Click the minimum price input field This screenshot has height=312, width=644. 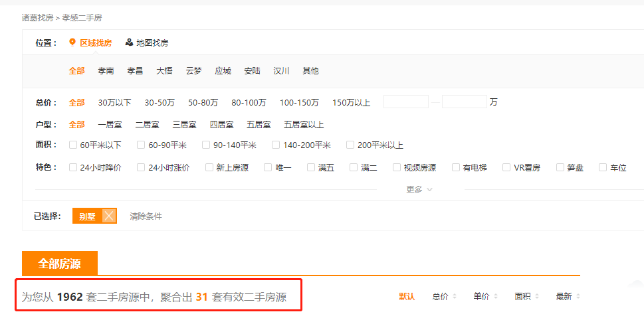(x=405, y=102)
